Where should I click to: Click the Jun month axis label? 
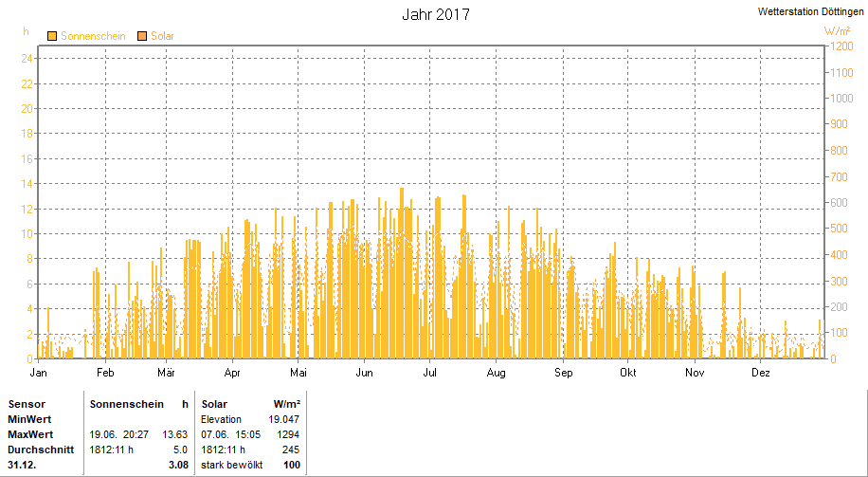point(364,373)
